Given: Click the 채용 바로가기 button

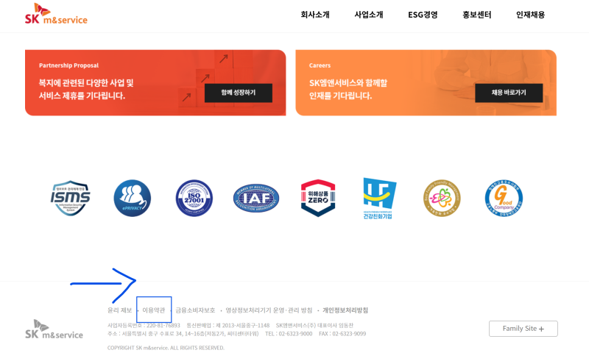Looking at the screenshot, I should [509, 93].
